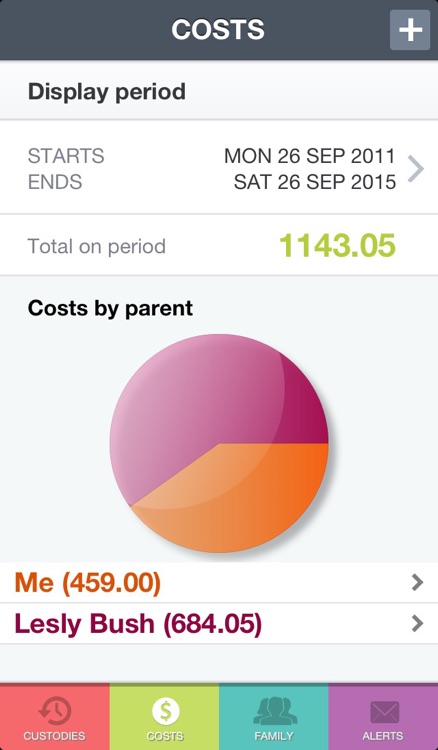The image size is (438, 750).
Task: Expand display period date chevron
Action: [416, 169]
